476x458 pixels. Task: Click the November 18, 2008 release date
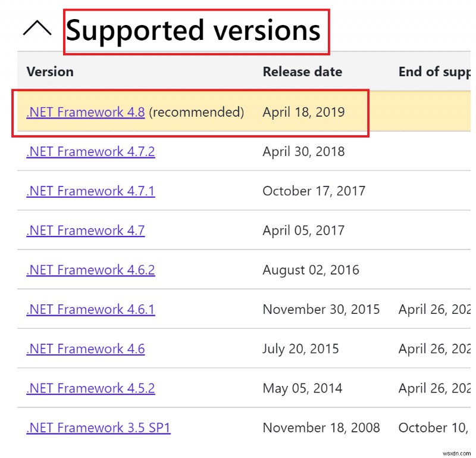point(321,427)
